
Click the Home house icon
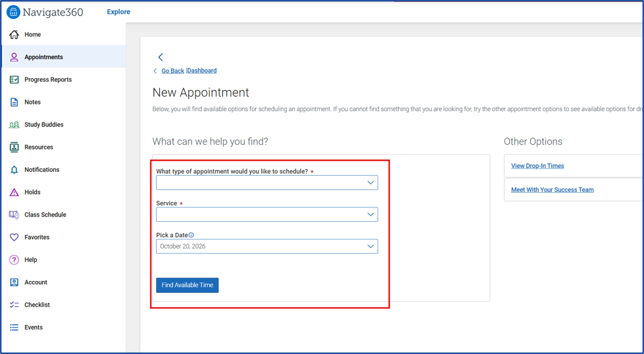click(14, 34)
